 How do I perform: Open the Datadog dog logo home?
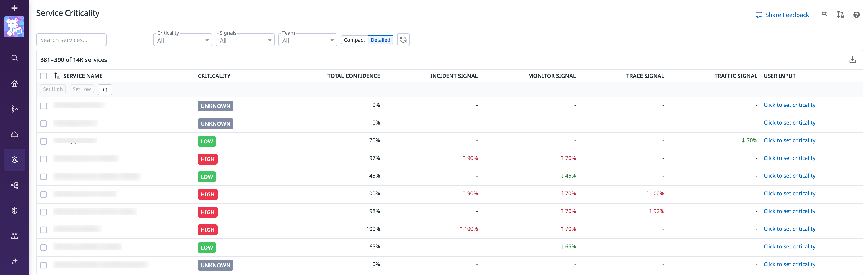click(x=14, y=27)
